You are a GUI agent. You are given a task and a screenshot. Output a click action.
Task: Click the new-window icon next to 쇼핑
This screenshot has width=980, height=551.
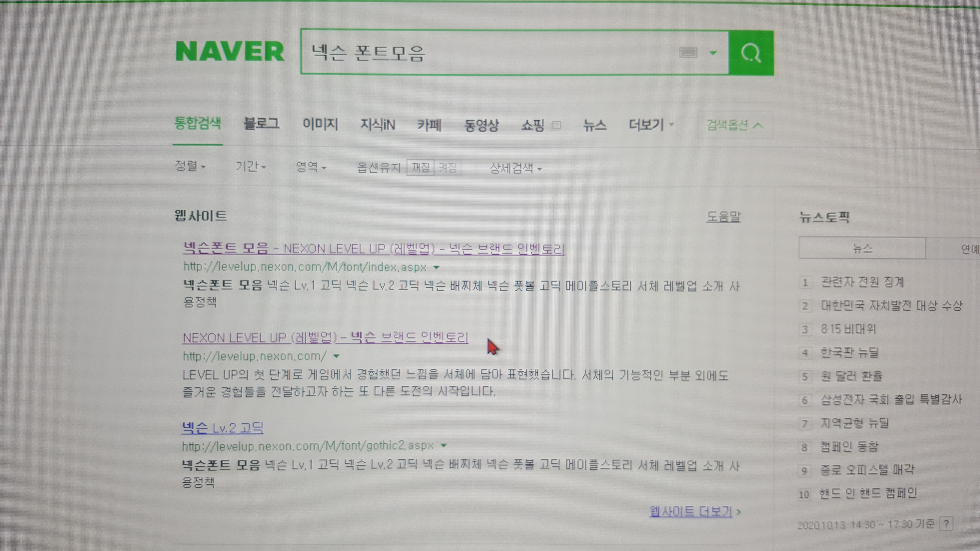click(556, 125)
